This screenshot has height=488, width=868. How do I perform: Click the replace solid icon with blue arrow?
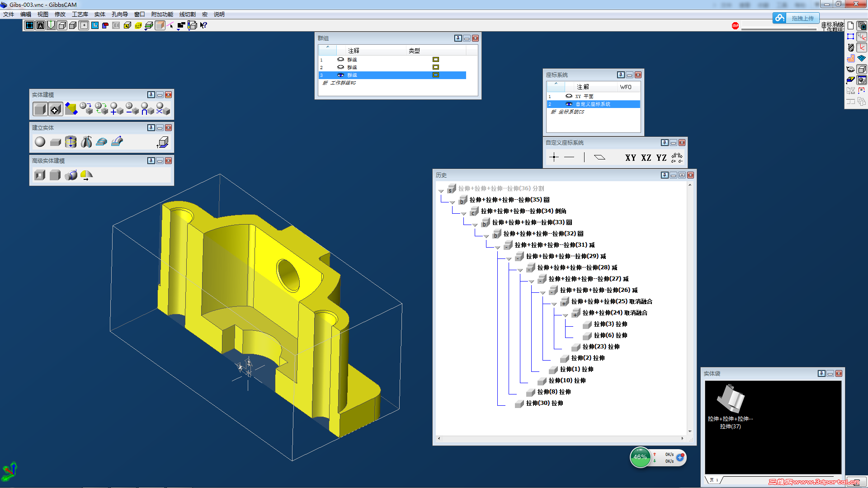pos(86,109)
